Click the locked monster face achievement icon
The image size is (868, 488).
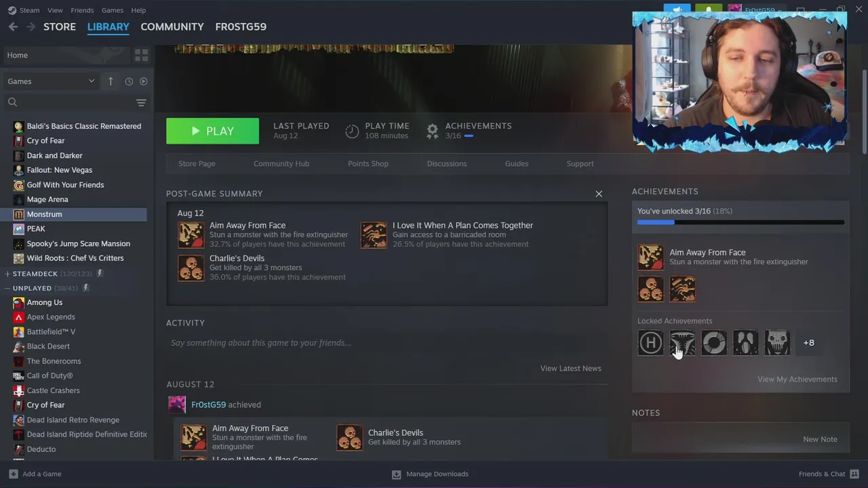click(777, 343)
